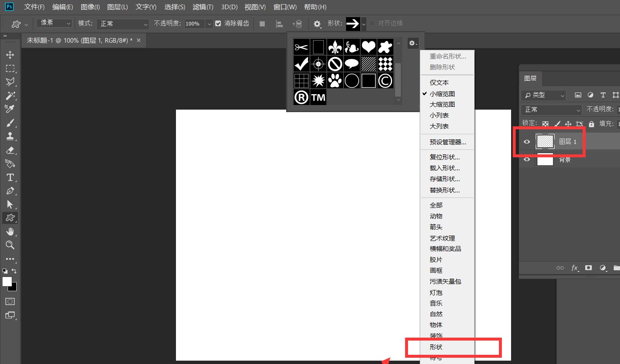Choose 预设管理器 from the menu
The width and height of the screenshot is (620, 364).
[447, 142]
